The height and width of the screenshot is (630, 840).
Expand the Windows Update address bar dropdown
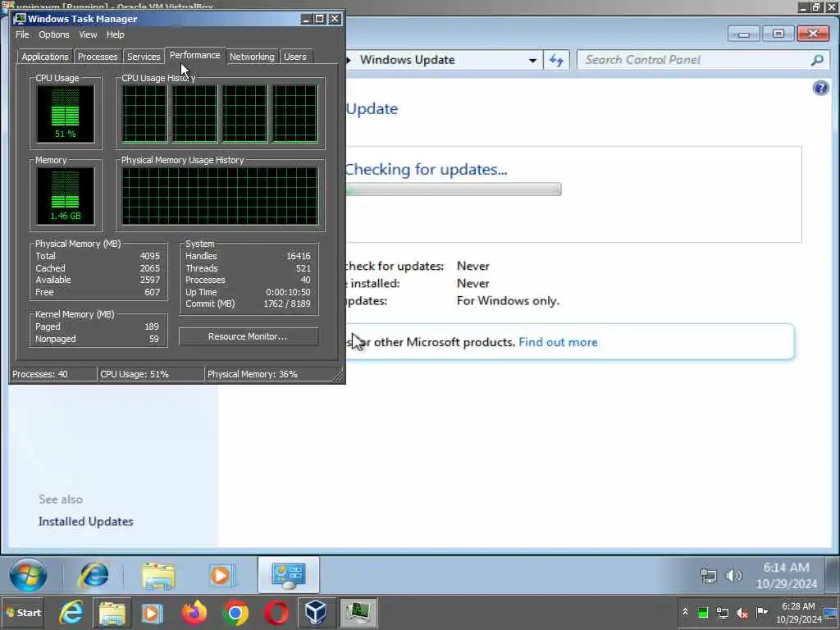pos(532,61)
